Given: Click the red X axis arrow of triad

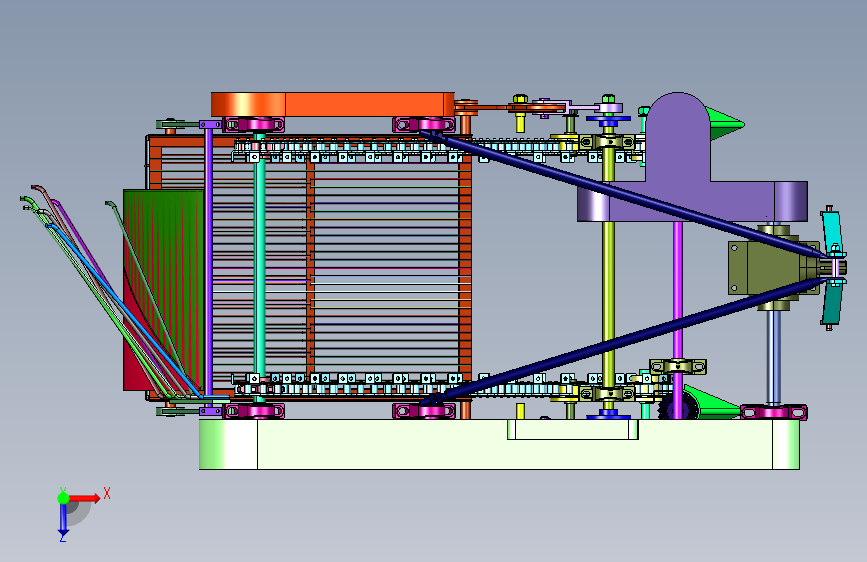Looking at the screenshot, I should pyautogui.click(x=85, y=498).
